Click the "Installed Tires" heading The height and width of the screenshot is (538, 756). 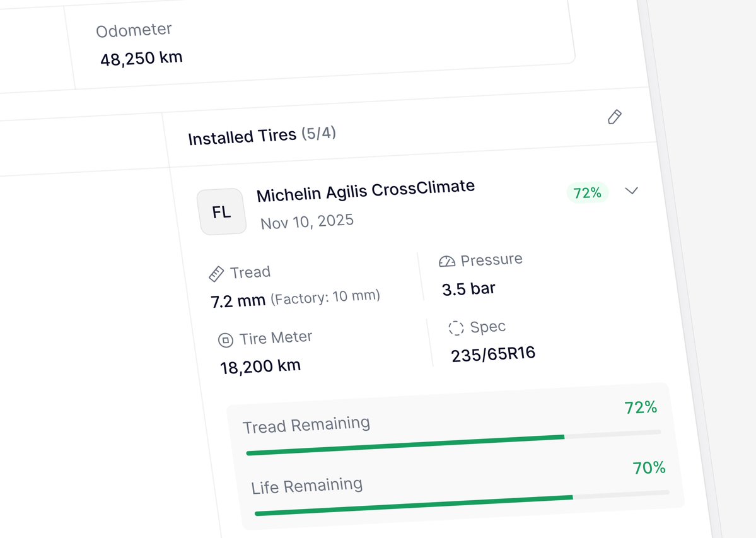tap(242, 137)
